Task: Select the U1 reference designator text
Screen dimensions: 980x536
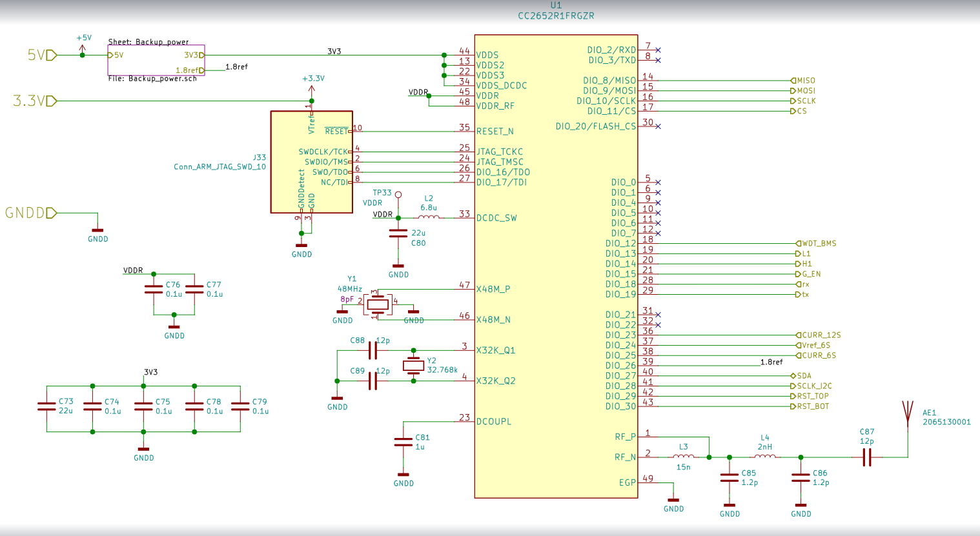Action: point(556,5)
